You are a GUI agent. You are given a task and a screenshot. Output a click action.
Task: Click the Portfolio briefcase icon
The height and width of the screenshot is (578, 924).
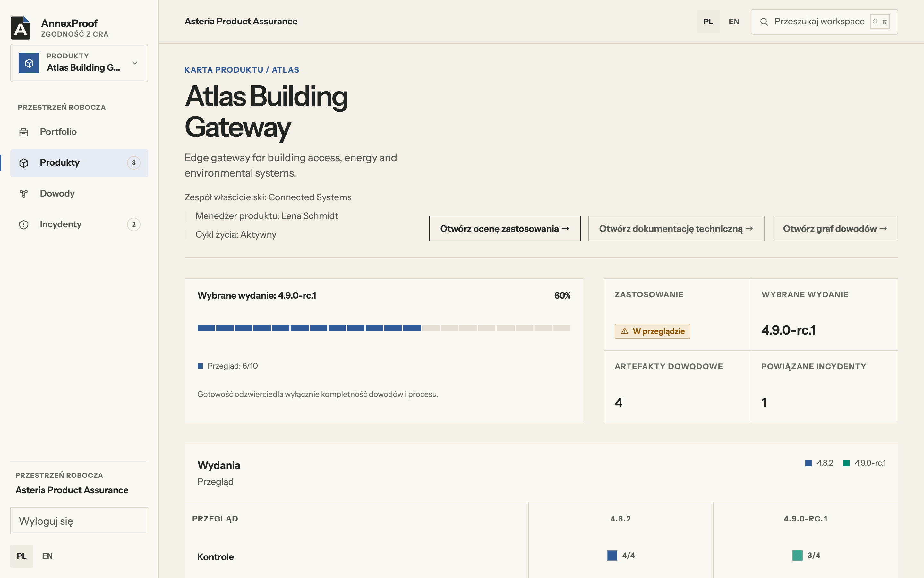tap(24, 132)
